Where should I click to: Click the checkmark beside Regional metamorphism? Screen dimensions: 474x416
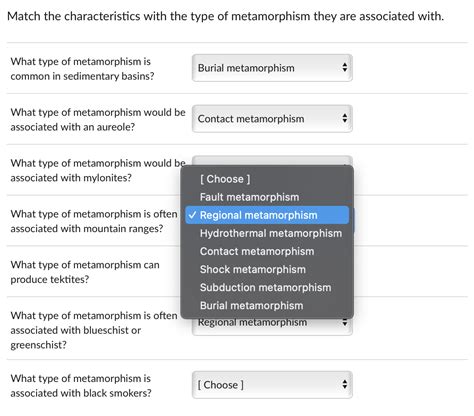coord(192,215)
